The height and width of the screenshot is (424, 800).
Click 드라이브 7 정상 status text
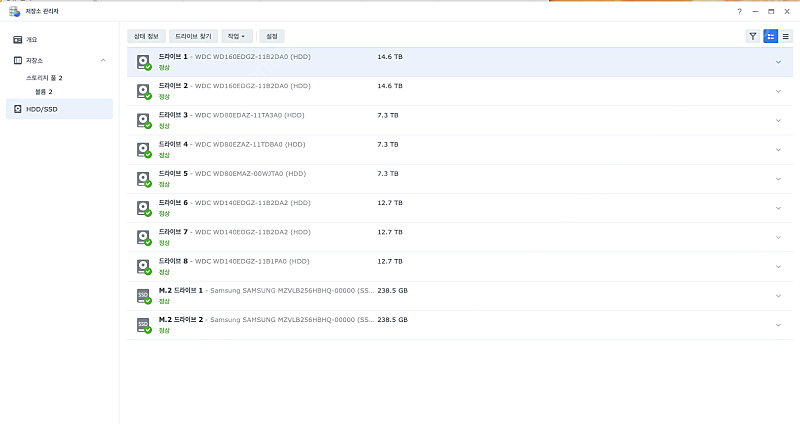coord(164,243)
